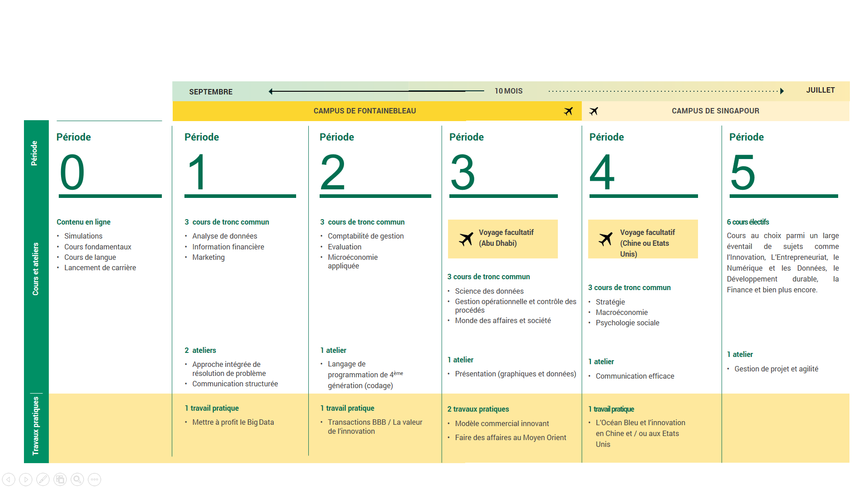
Task: Click the large Période 3 number
Action: point(462,172)
